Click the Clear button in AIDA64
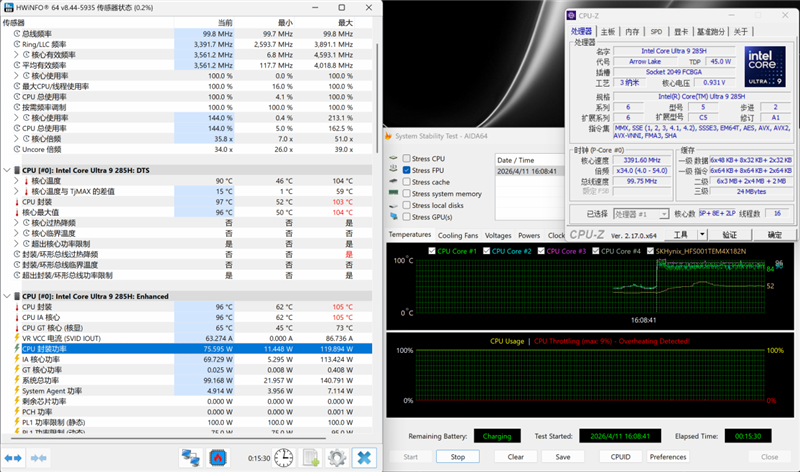The height and width of the screenshot is (472, 800). coord(515,457)
